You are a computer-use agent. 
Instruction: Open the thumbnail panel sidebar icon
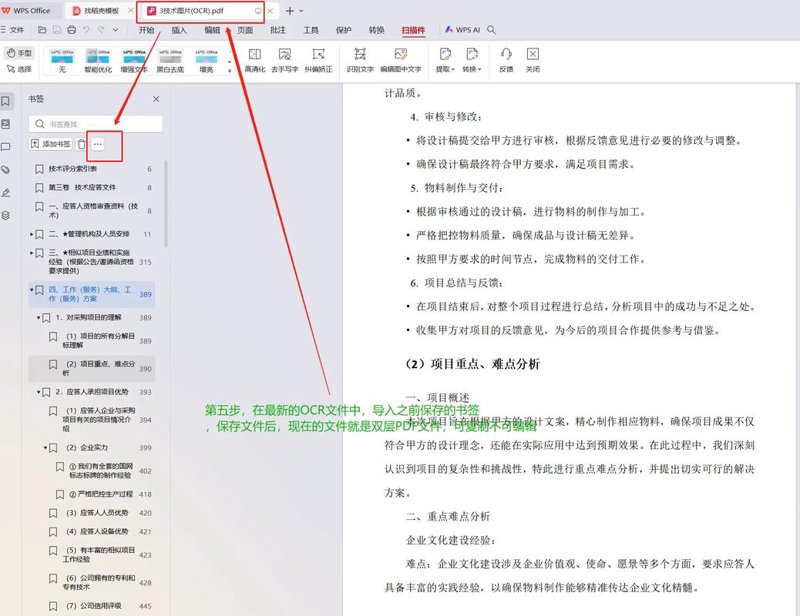pos(6,124)
